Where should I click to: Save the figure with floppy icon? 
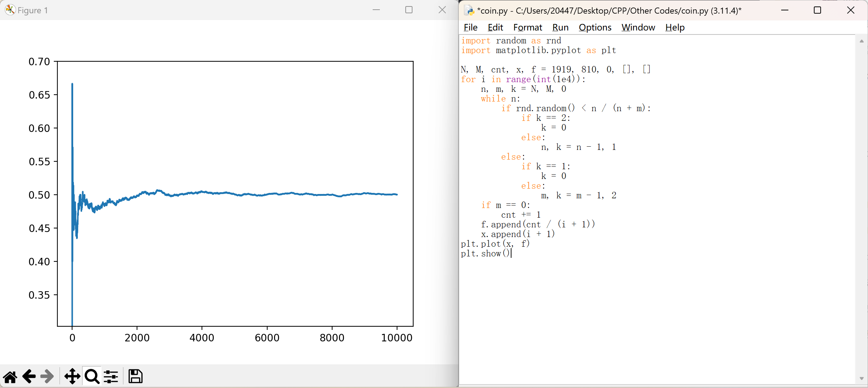tap(136, 377)
